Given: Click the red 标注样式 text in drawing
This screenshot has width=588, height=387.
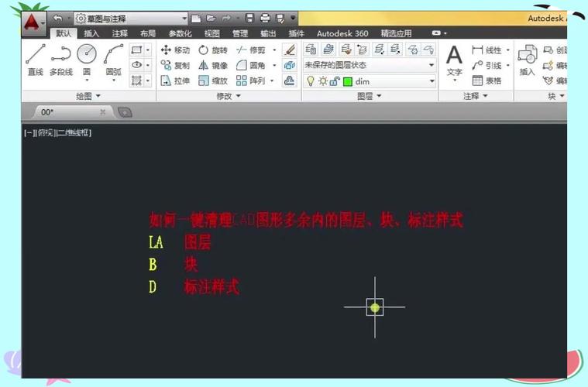Looking at the screenshot, I should (211, 287).
